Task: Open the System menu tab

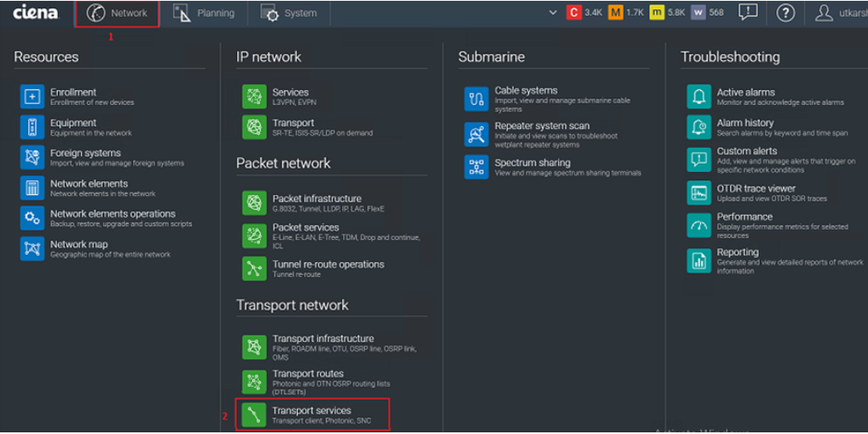Action: coord(289,13)
